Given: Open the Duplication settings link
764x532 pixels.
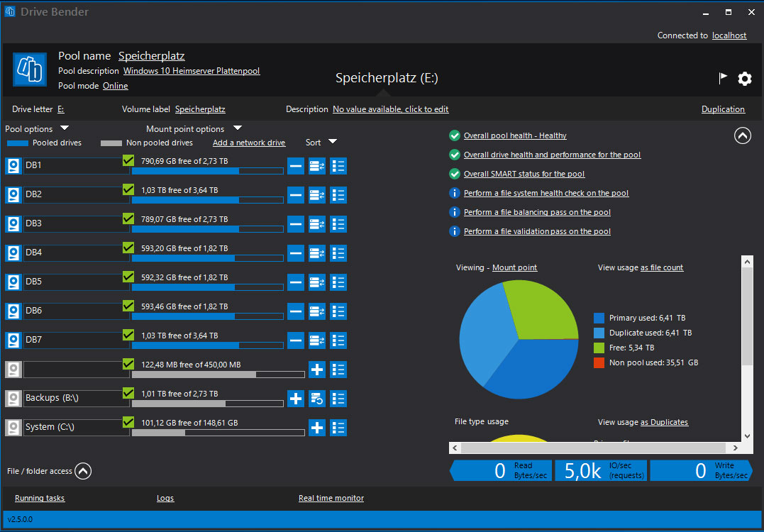Looking at the screenshot, I should point(723,109).
